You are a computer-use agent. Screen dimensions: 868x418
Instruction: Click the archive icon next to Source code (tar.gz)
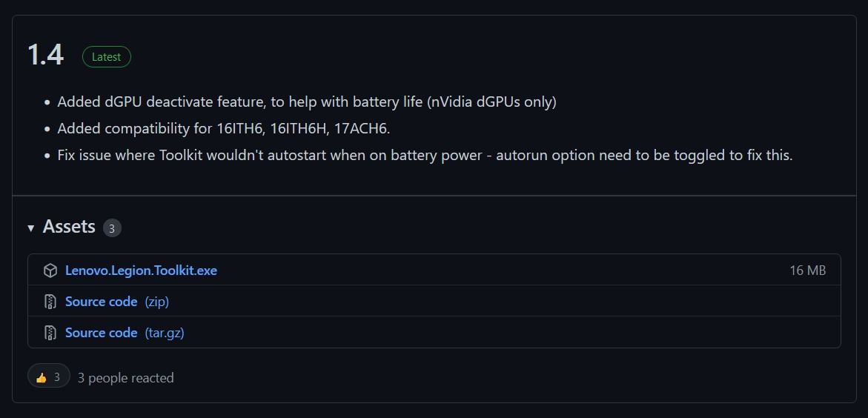click(50, 333)
